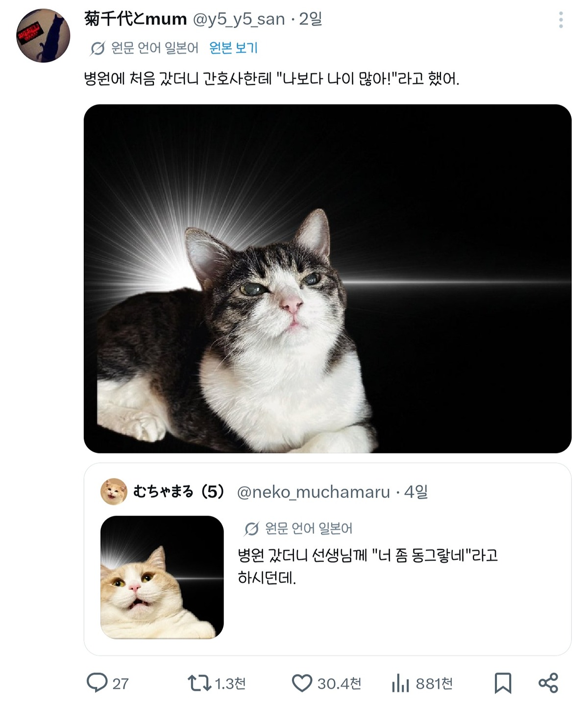Open the tabby cat photo
Viewport: 588px width, 706px height.
[327, 278]
